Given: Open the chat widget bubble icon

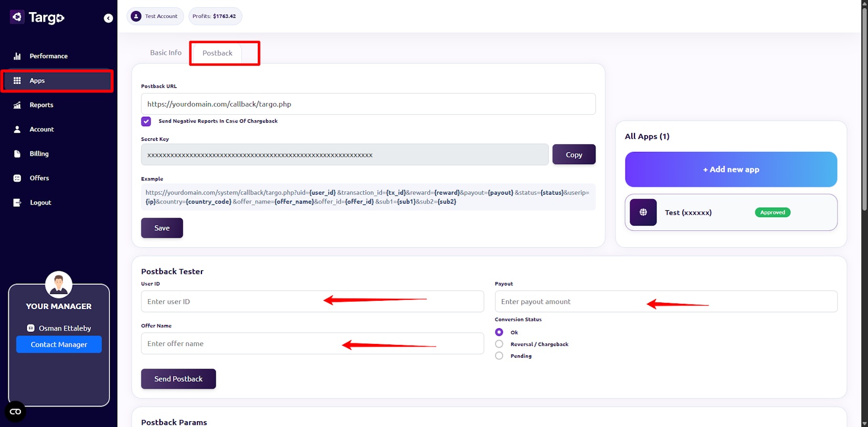Looking at the screenshot, I should (x=15, y=411).
